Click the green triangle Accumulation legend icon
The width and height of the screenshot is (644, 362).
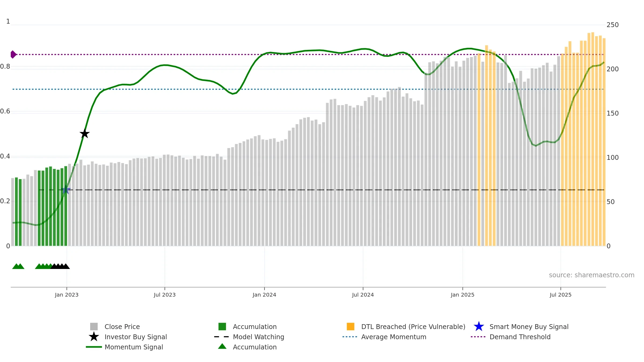coord(222,346)
